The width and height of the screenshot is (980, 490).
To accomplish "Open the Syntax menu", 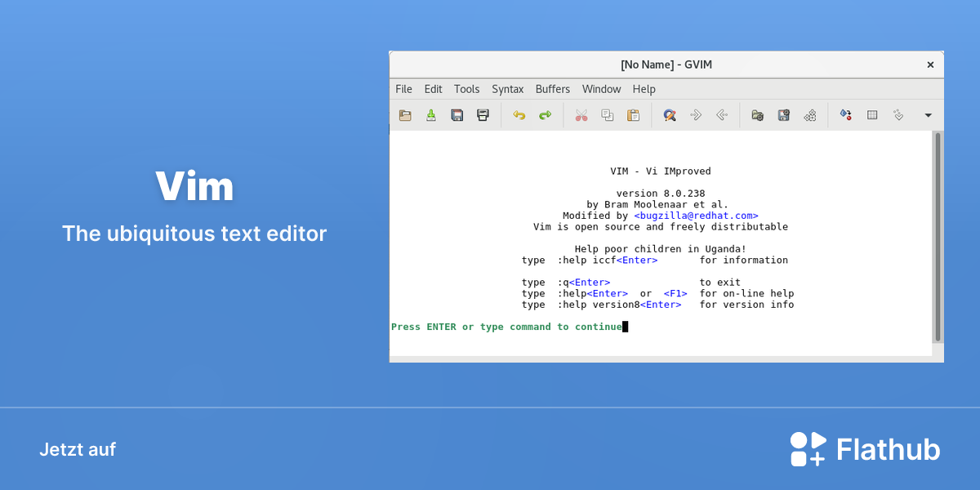I will pos(508,89).
